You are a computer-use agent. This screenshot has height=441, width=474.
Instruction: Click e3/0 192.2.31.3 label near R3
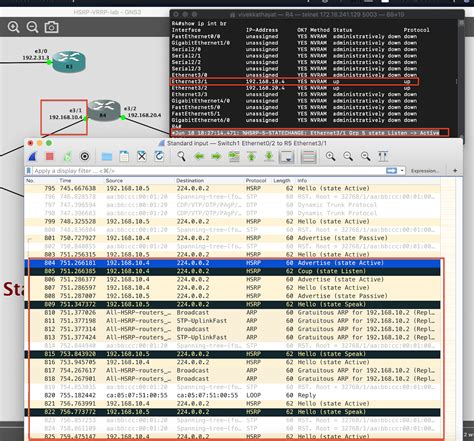pyautogui.click(x=36, y=54)
